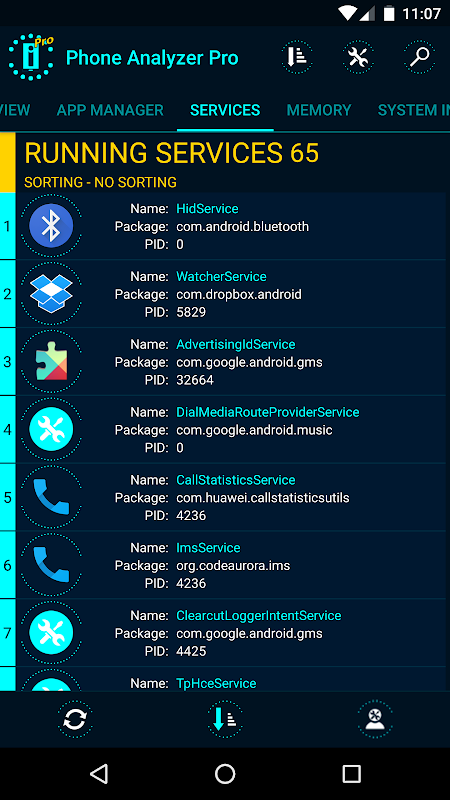The height and width of the screenshot is (800, 450).
Task: Tap the cyan sort arrow in bottom bar
Action: pyautogui.click(x=224, y=719)
